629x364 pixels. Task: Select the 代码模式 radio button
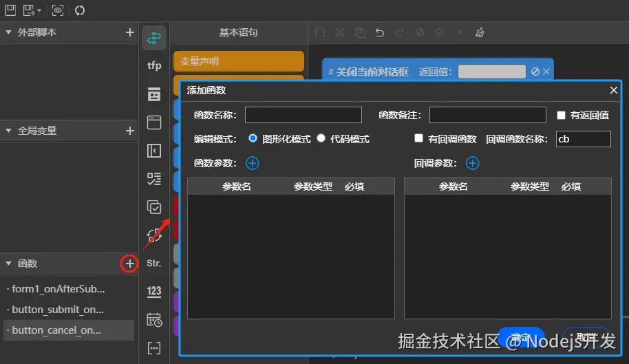coord(321,138)
